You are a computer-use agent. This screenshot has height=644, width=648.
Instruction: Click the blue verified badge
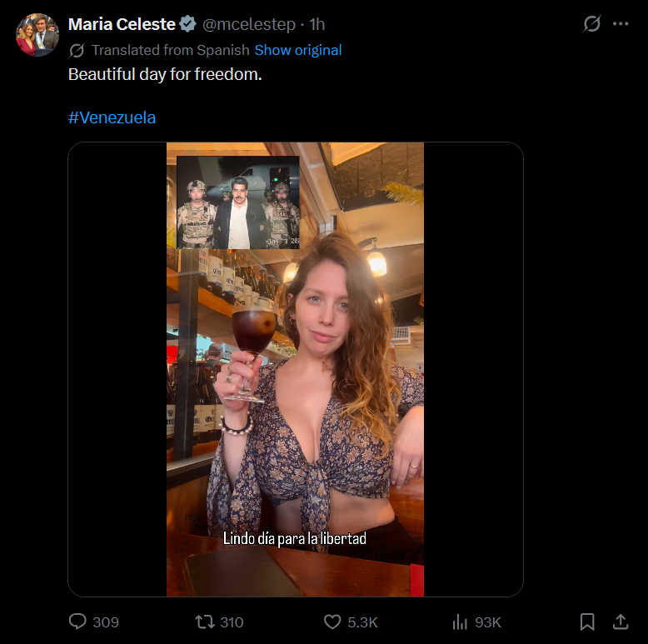(189, 24)
